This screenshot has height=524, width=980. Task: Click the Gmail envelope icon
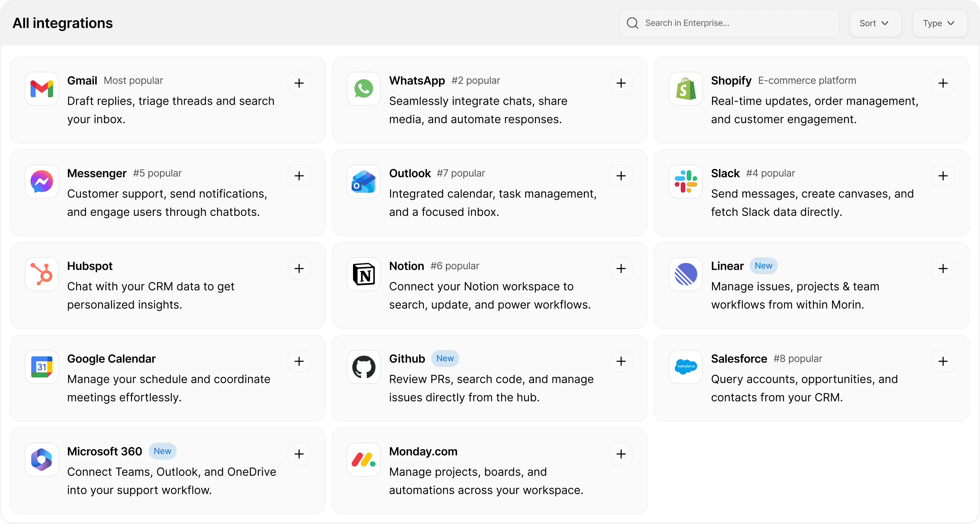(41, 89)
